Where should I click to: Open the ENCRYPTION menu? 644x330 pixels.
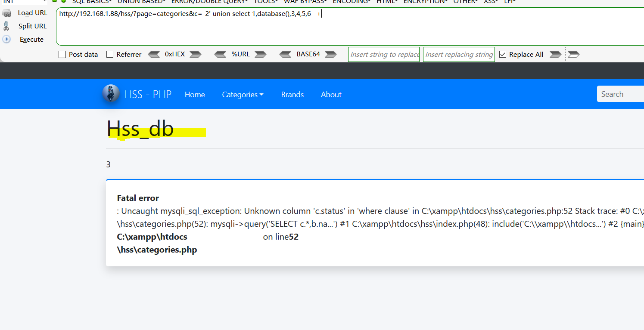[425, 2]
